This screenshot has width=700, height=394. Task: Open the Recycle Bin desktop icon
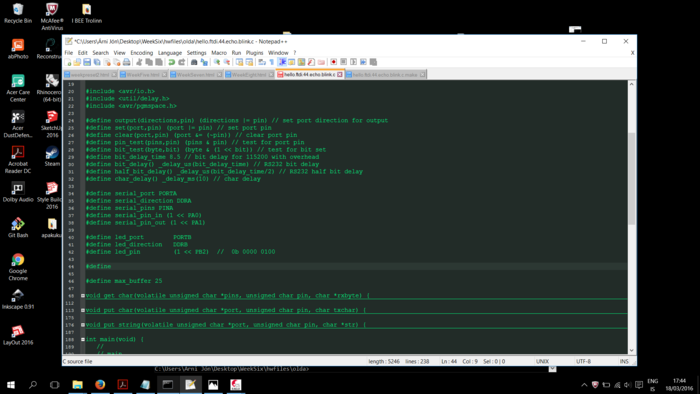coord(18,13)
